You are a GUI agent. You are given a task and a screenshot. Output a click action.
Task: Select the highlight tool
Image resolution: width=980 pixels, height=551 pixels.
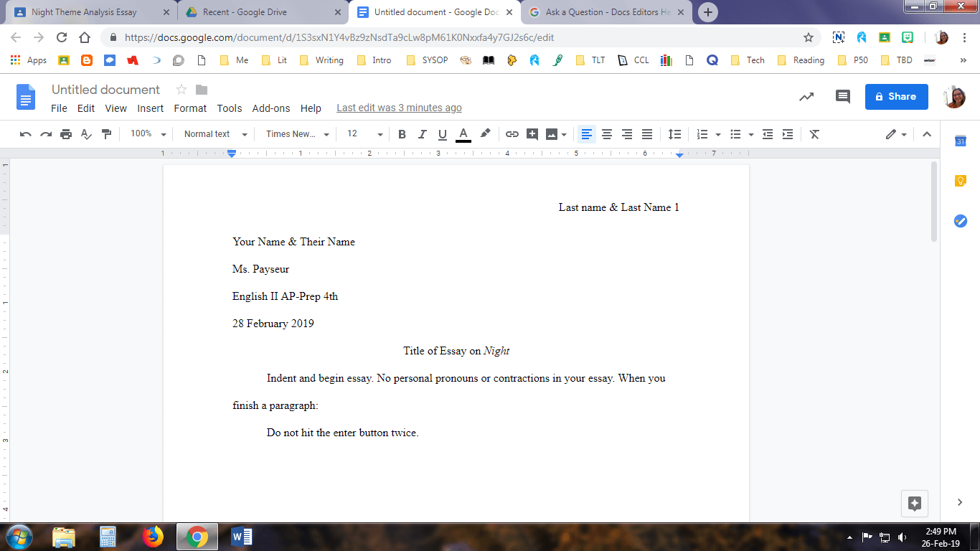tap(485, 133)
